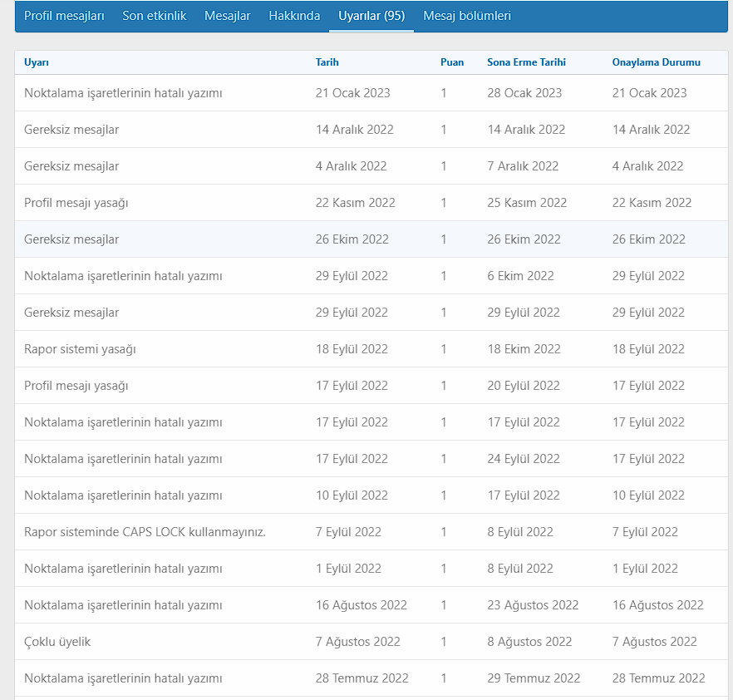This screenshot has height=700, width=733.
Task: Click the Onaylama Durumu column header
Action: click(656, 62)
